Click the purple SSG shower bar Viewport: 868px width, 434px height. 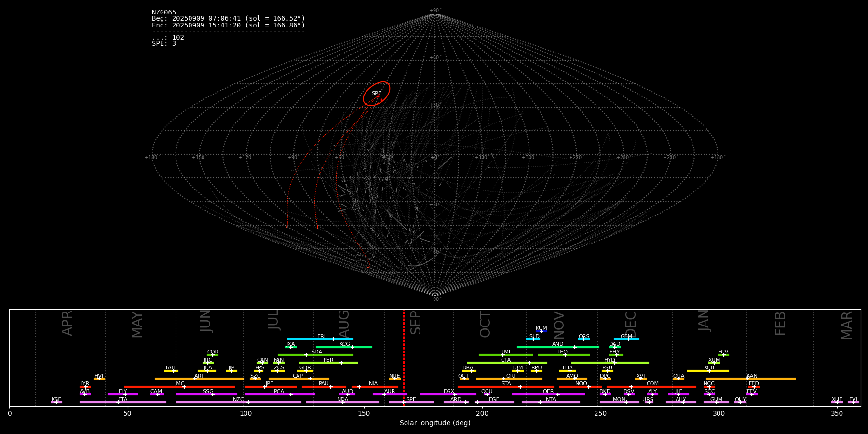[x=206, y=394]
